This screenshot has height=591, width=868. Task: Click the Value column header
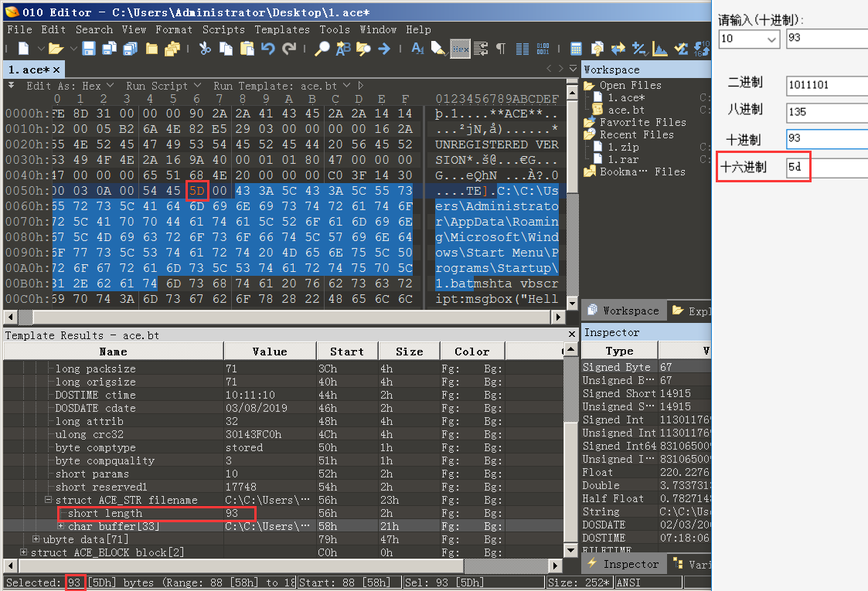click(269, 352)
